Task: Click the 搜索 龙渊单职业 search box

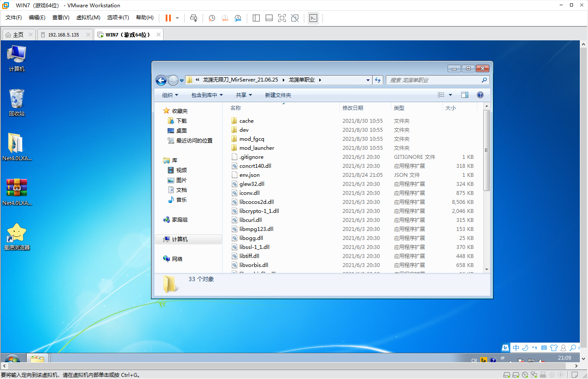Action: tap(437, 80)
